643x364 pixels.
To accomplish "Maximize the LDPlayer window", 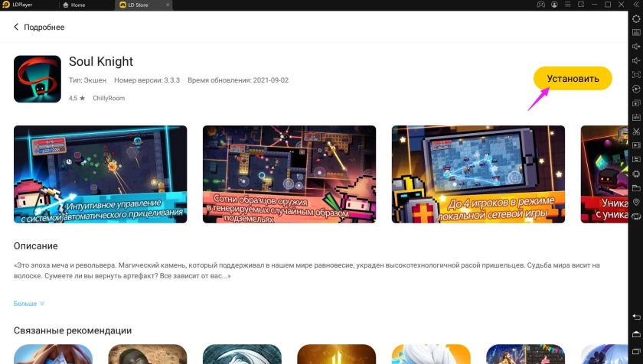I will (x=608, y=5).
